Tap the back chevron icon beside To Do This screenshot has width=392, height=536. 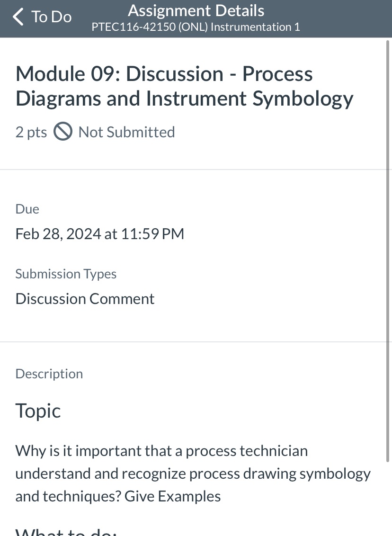click(x=17, y=16)
